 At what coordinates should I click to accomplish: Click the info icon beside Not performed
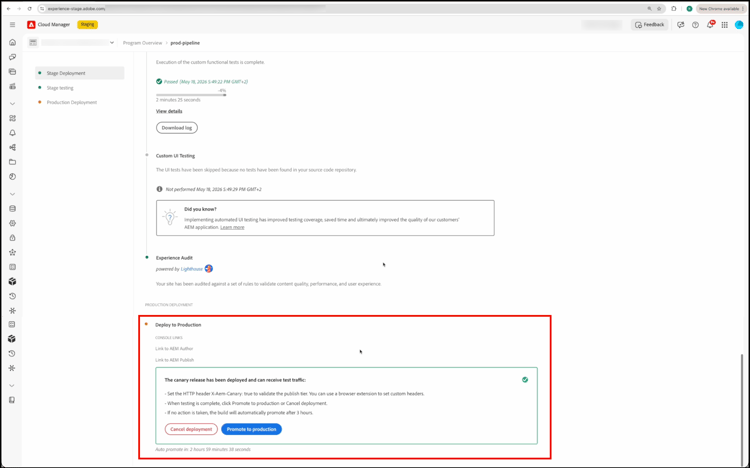[159, 189]
